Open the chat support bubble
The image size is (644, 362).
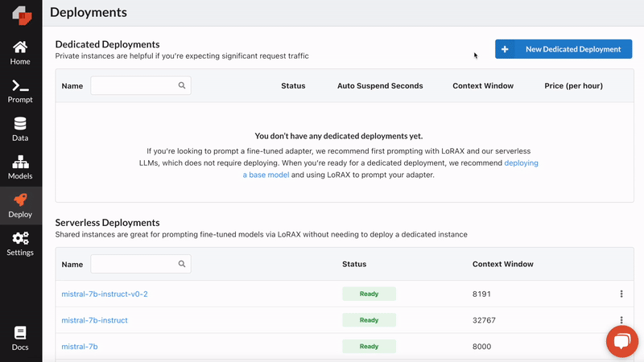coord(621,342)
